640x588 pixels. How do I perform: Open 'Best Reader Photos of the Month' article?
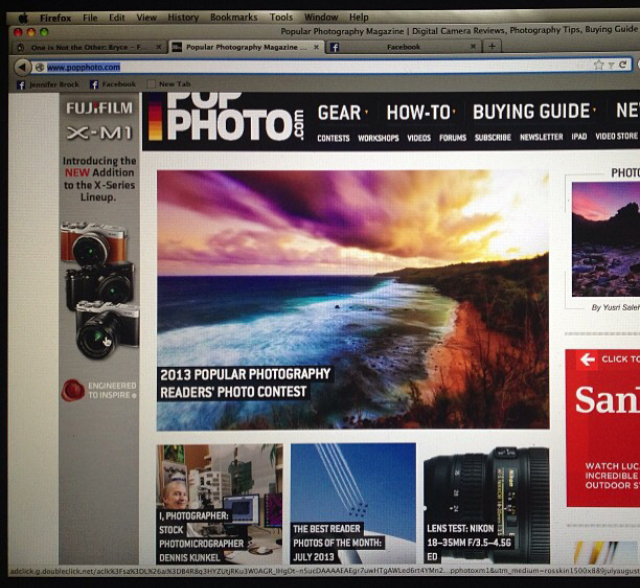coord(353,503)
